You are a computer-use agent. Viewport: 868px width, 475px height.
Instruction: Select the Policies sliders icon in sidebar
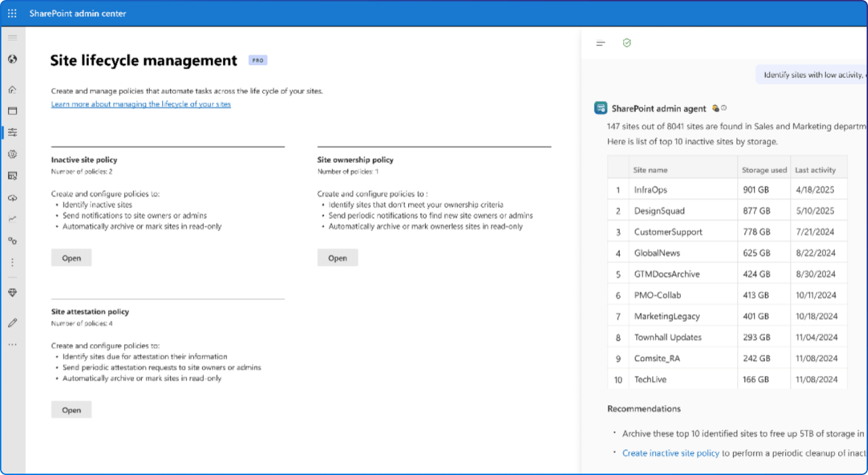[x=12, y=132]
